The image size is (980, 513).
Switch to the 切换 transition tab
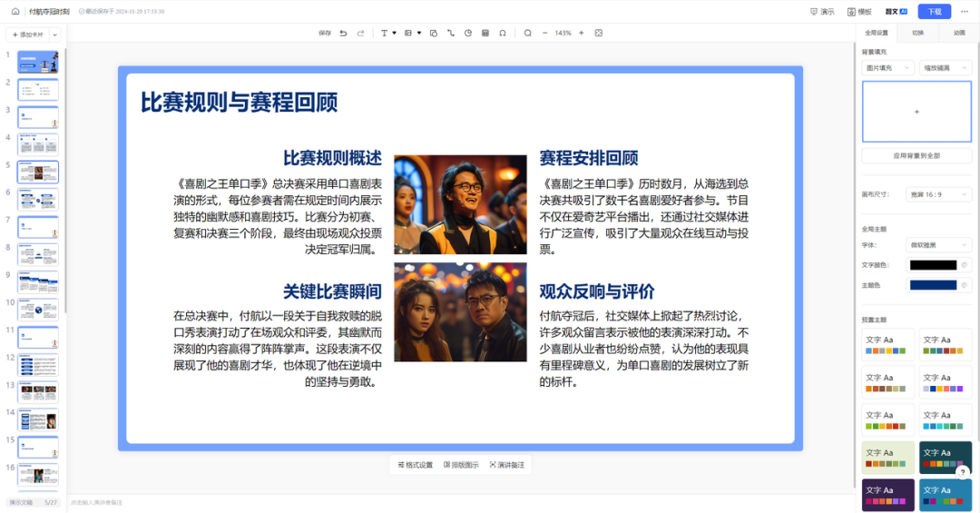click(x=917, y=33)
